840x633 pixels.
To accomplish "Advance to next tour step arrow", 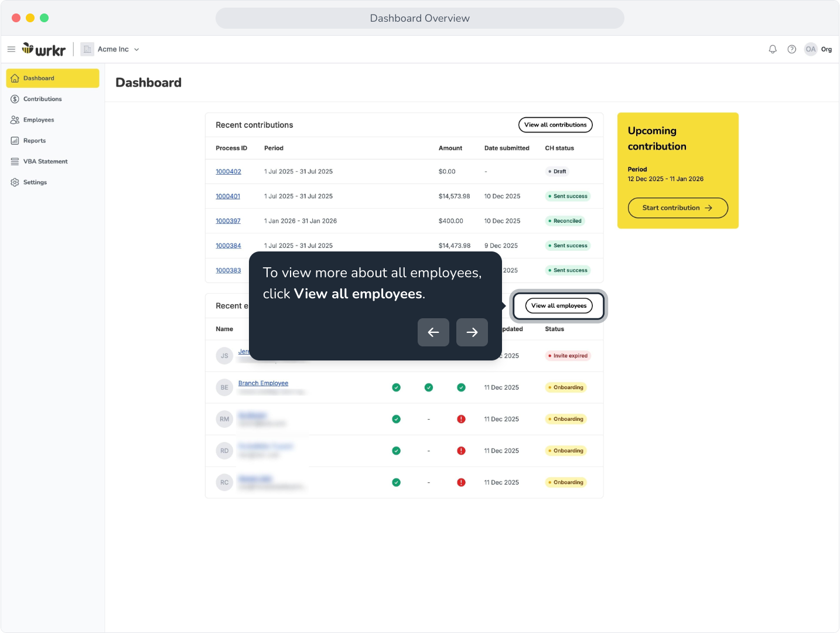I will (x=472, y=332).
